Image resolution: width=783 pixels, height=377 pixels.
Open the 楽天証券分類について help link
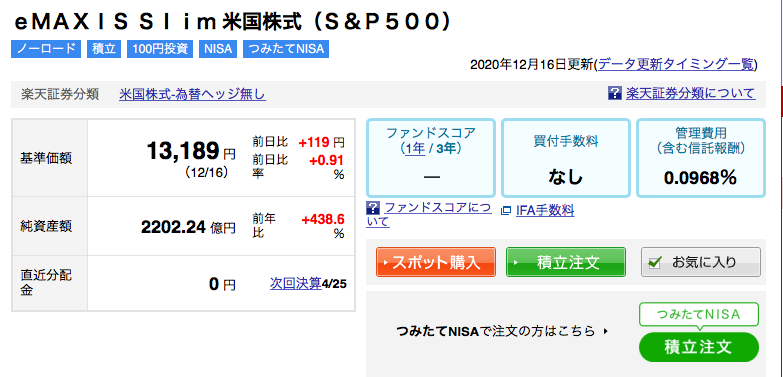coord(691,93)
